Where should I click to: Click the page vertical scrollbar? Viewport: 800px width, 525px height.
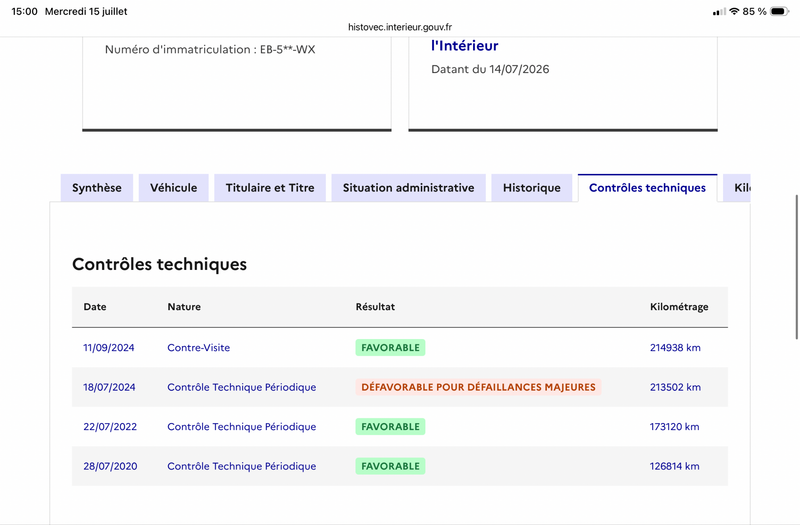[796, 266]
